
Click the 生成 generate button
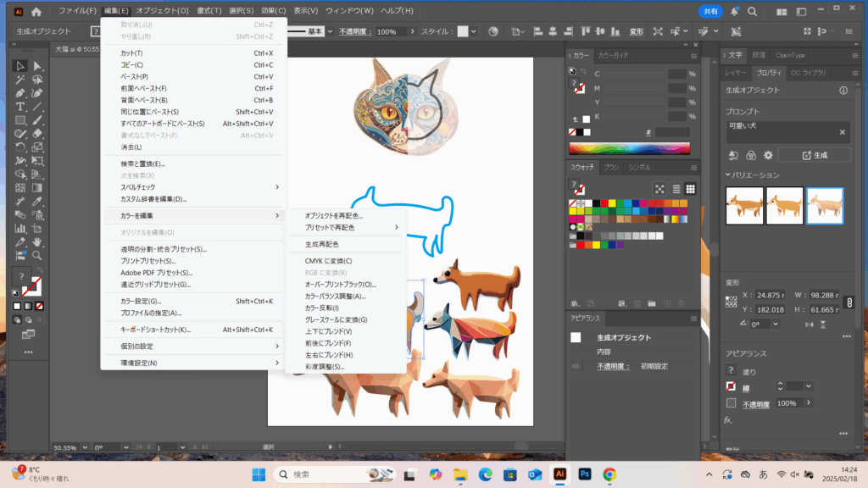[814, 155]
